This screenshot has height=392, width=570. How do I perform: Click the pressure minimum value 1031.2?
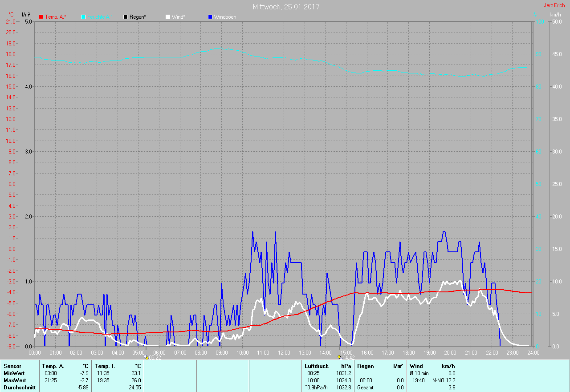point(343,373)
